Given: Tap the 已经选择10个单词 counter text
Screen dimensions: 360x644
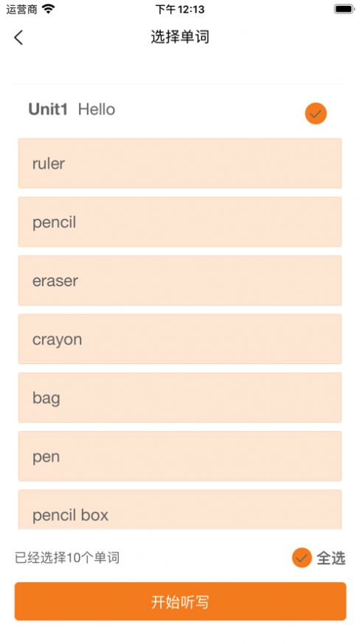Looking at the screenshot, I should [67, 558].
